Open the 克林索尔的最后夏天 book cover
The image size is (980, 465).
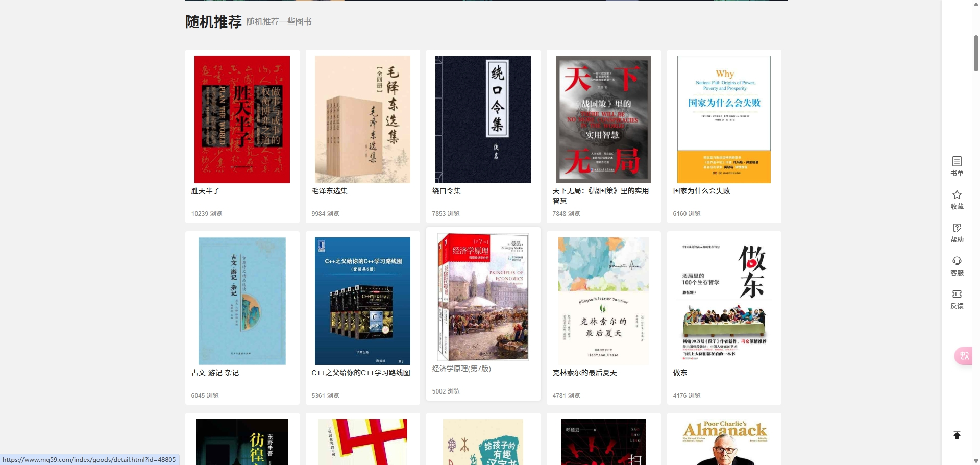coord(603,301)
